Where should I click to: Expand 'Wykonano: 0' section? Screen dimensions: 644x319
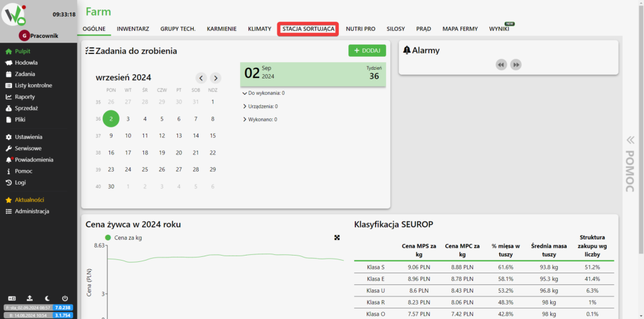point(260,119)
